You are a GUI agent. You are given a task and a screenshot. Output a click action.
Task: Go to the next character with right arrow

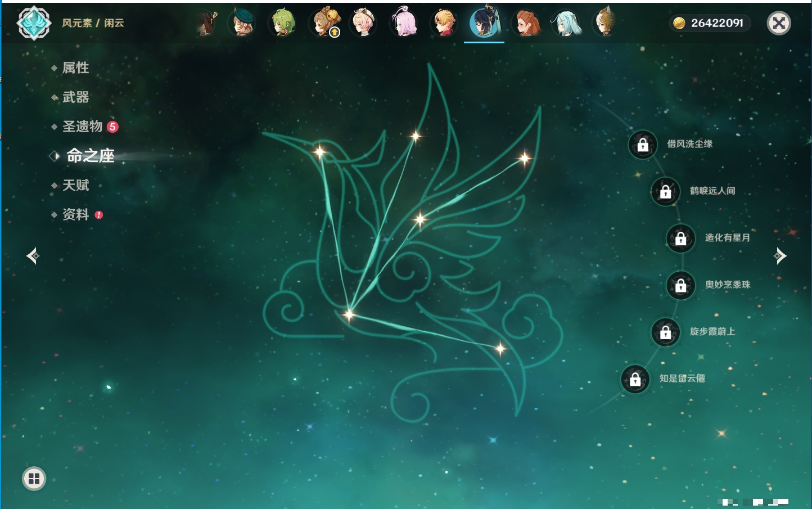[x=780, y=256]
